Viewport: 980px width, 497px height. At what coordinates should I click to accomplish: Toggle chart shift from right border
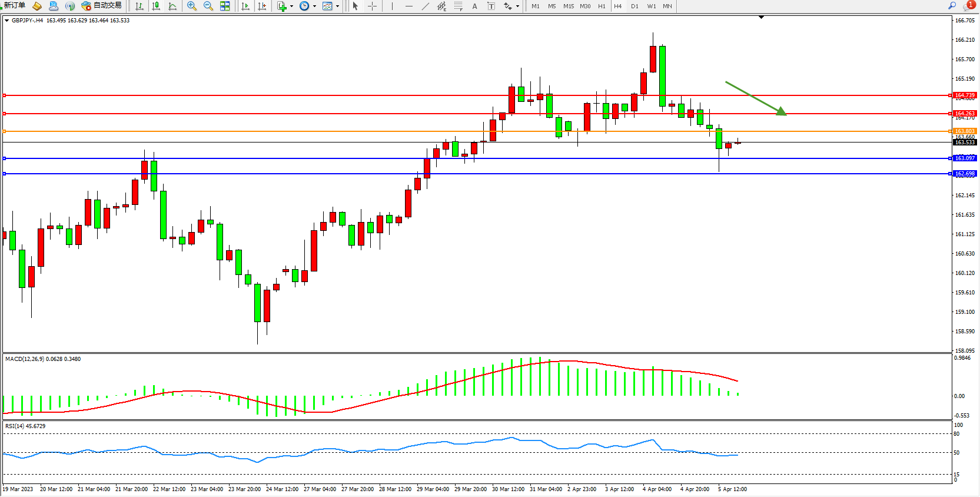tap(262, 6)
